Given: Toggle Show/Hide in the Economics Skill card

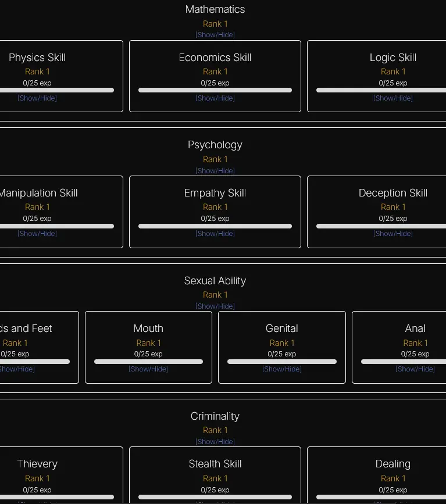Looking at the screenshot, I should coord(215,98).
